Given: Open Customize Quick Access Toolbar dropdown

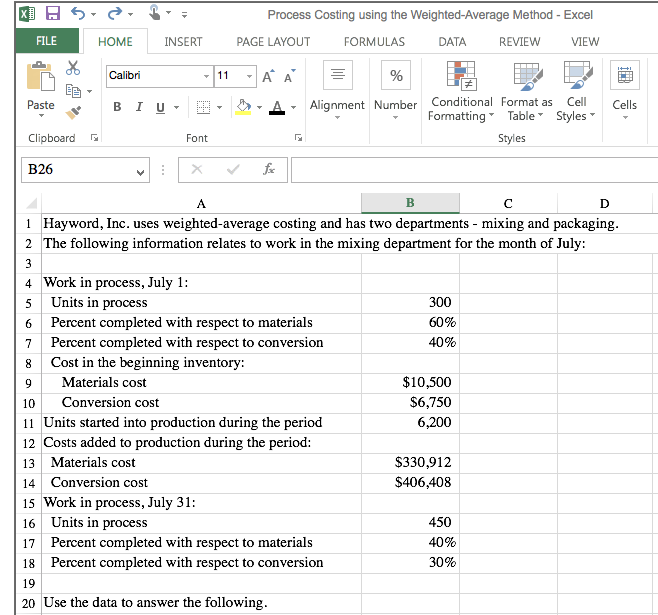Looking at the screenshot, I should pyautogui.click(x=184, y=15).
